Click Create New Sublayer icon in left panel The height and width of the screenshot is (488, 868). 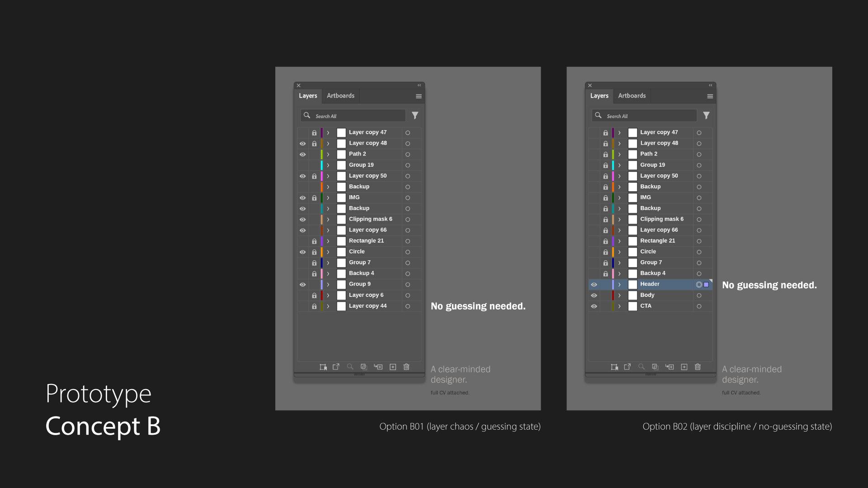pyautogui.click(x=378, y=367)
